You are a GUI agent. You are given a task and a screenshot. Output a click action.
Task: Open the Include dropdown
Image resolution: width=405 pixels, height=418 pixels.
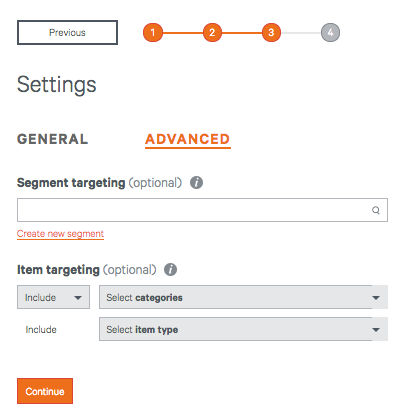coord(53,297)
